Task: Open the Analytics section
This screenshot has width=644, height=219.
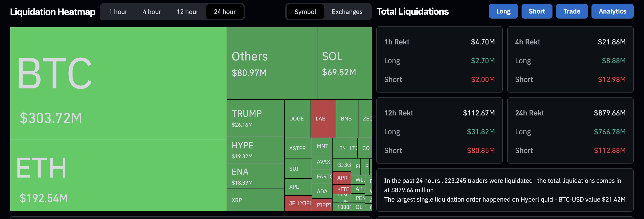Action: click(612, 11)
